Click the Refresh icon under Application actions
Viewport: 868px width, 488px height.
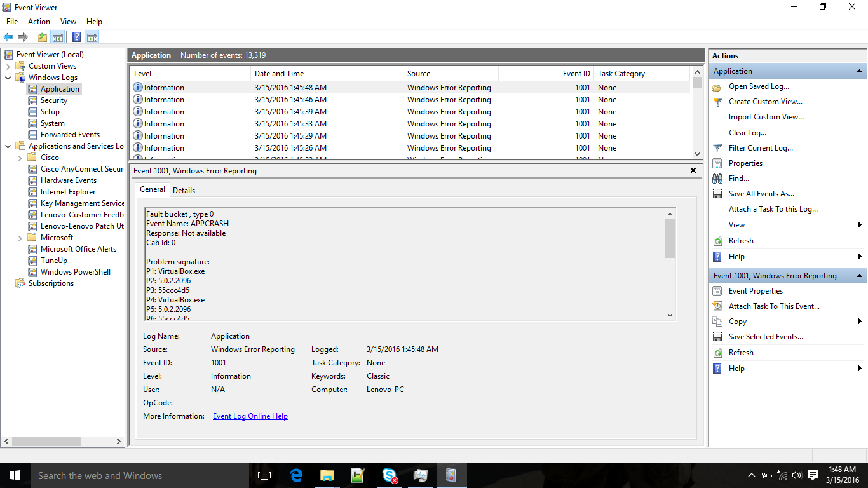point(717,241)
